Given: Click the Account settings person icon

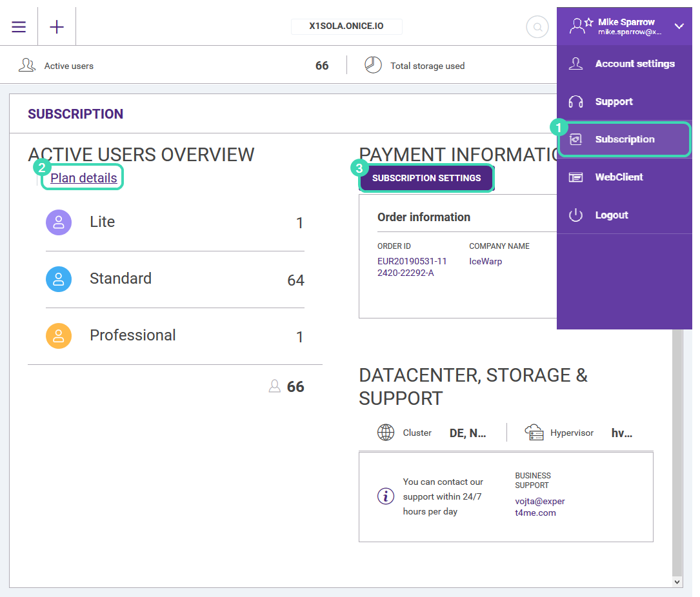Looking at the screenshot, I should point(576,64).
